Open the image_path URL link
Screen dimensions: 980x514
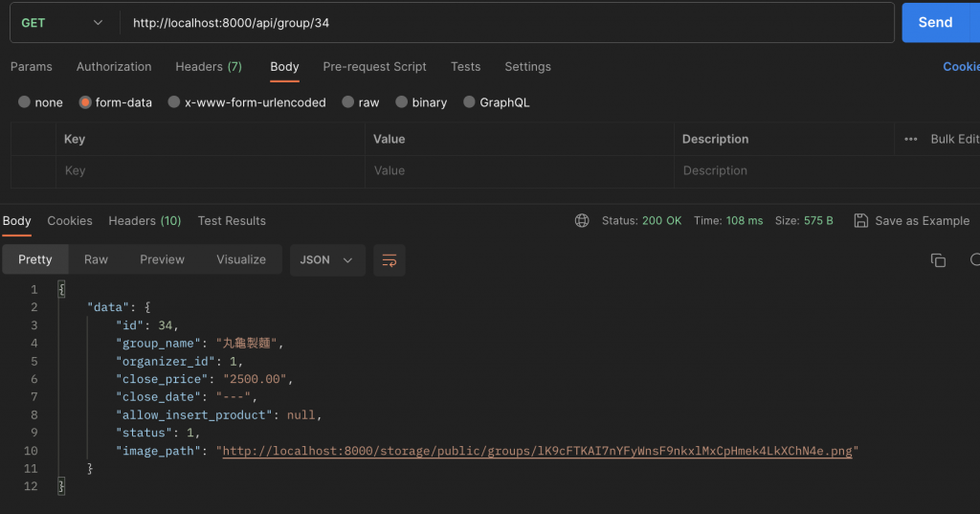pyautogui.click(x=537, y=451)
